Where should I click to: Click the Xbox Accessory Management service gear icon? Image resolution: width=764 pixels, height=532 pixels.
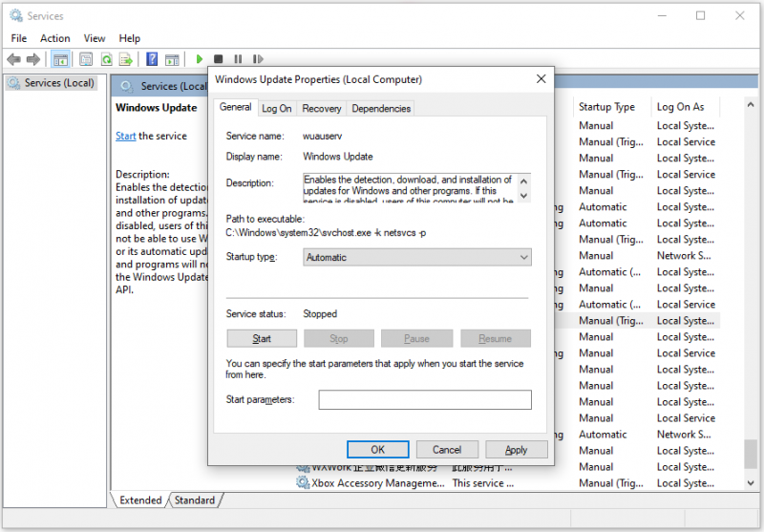pyautogui.click(x=303, y=482)
